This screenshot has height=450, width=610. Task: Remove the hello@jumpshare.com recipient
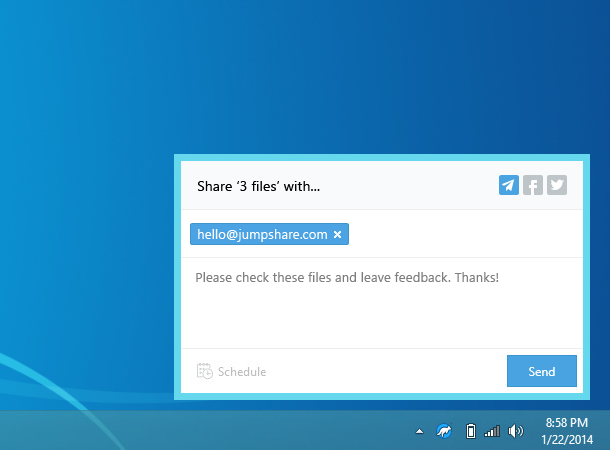tap(338, 235)
